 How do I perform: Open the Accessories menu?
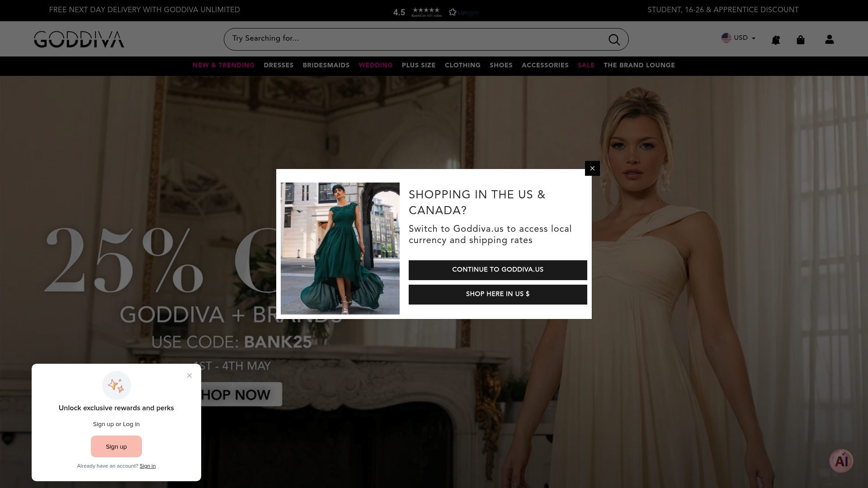545,66
